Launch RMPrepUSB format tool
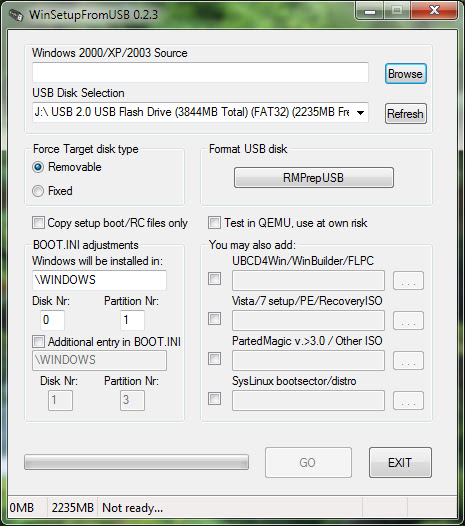This screenshot has width=465, height=526. click(314, 177)
